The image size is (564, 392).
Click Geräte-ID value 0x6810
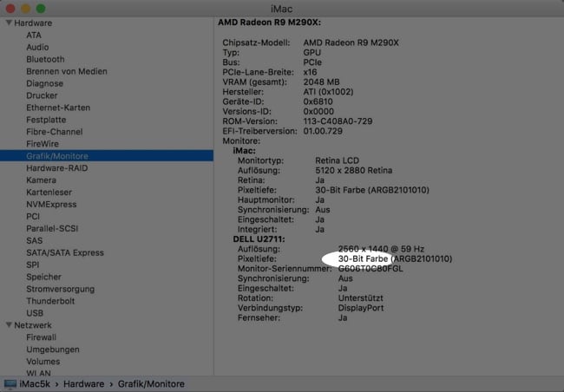click(x=318, y=101)
